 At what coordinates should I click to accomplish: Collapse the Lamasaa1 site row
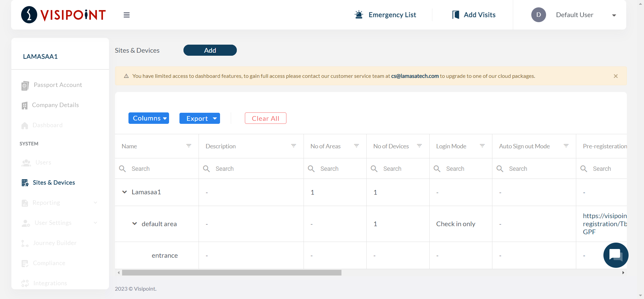click(124, 192)
